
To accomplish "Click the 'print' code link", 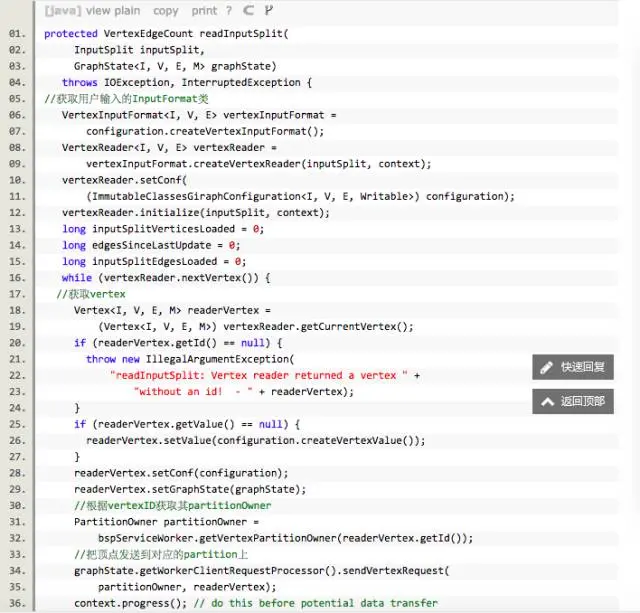I will click(204, 11).
